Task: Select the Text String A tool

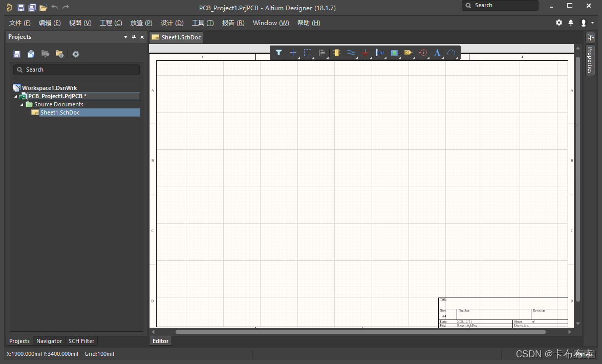Action: [x=437, y=53]
